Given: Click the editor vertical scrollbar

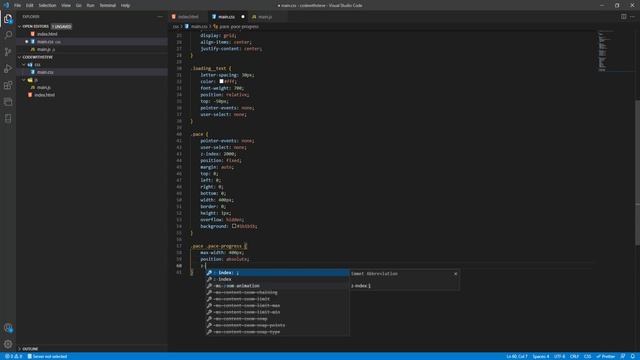Looking at the screenshot, I should (637, 173).
